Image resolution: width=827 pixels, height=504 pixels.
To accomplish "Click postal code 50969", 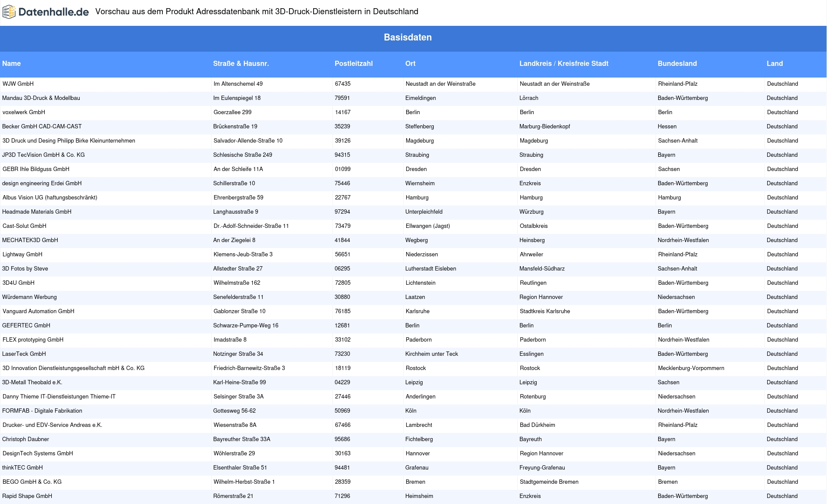I will click(342, 411).
